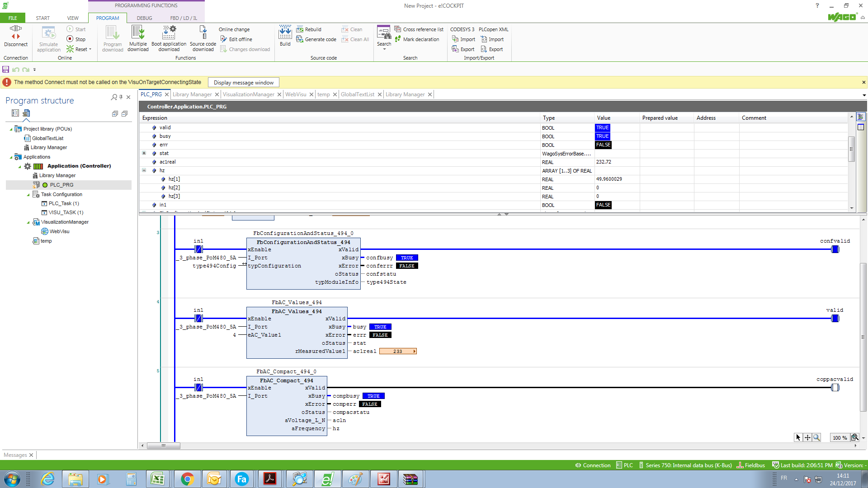Expand the stat variable row
Screen dimensions: 868x488
click(144, 153)
